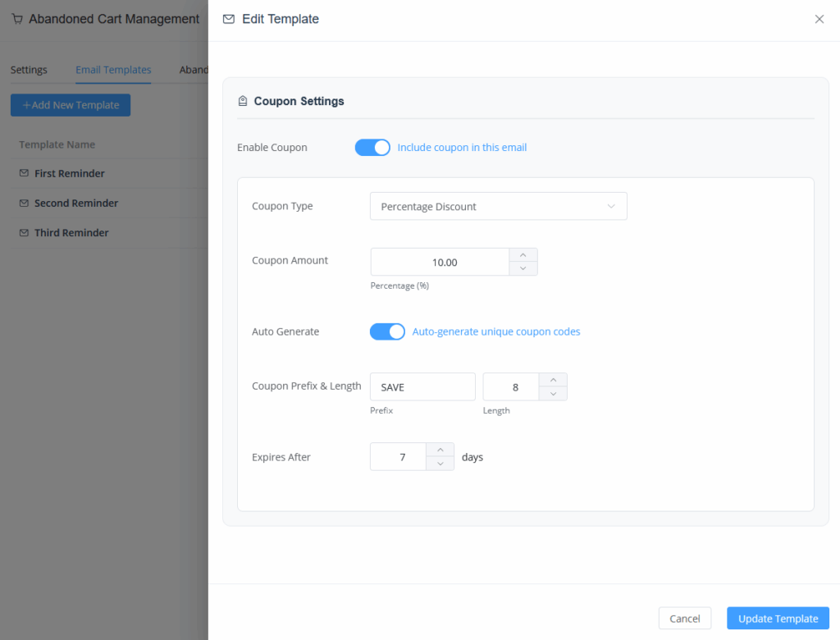Click the coupon icon beside Coupon Settings
The width and height of the screenshot is (840, 640).
click(243, 102)
